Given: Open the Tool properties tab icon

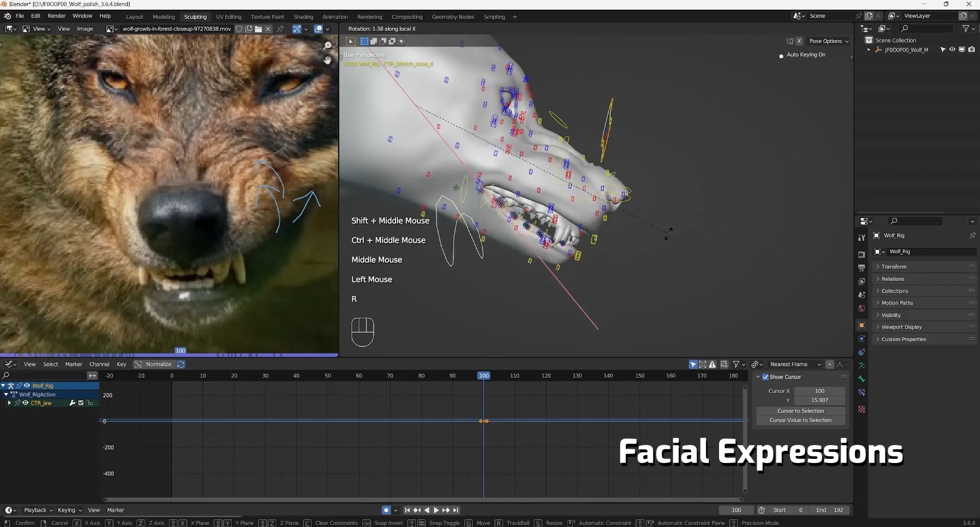Looking at the screenshot, I should click(x=861, y=237).
